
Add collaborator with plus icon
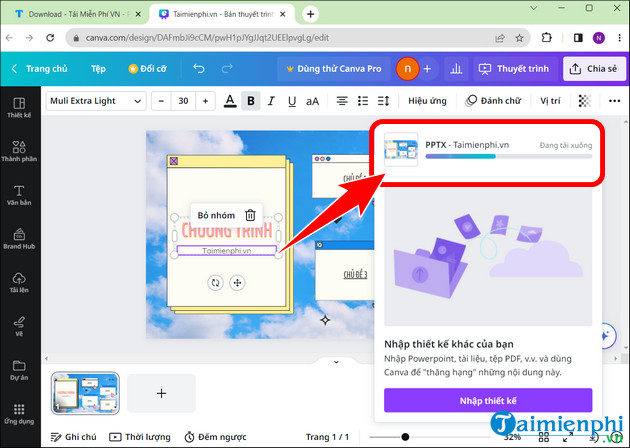click(427, 69)
